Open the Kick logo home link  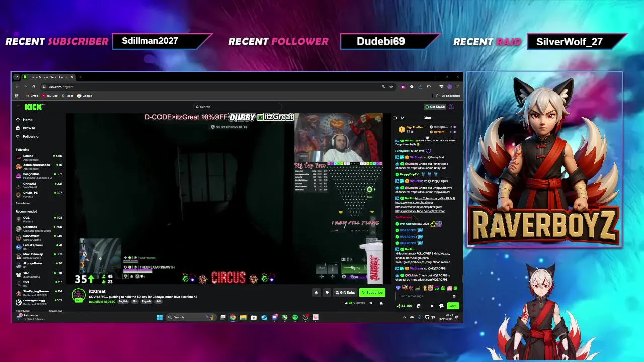tap(34, 107)
